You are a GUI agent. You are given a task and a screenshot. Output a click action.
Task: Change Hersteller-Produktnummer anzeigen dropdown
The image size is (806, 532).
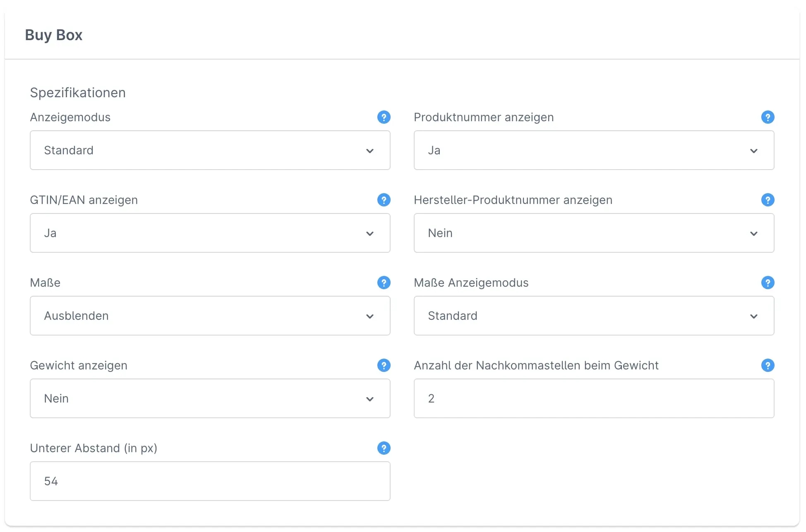click(x=594, y=233)
